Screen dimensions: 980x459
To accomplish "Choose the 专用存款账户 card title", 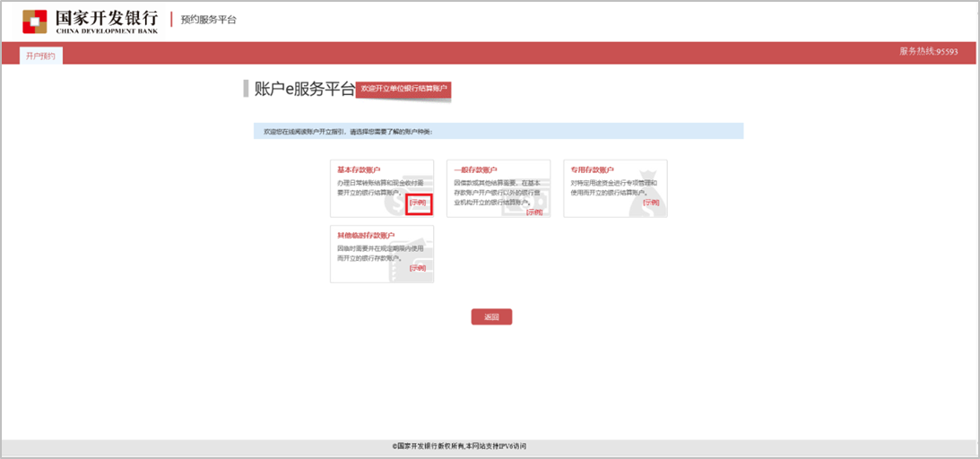I will (x=592, y=169).
